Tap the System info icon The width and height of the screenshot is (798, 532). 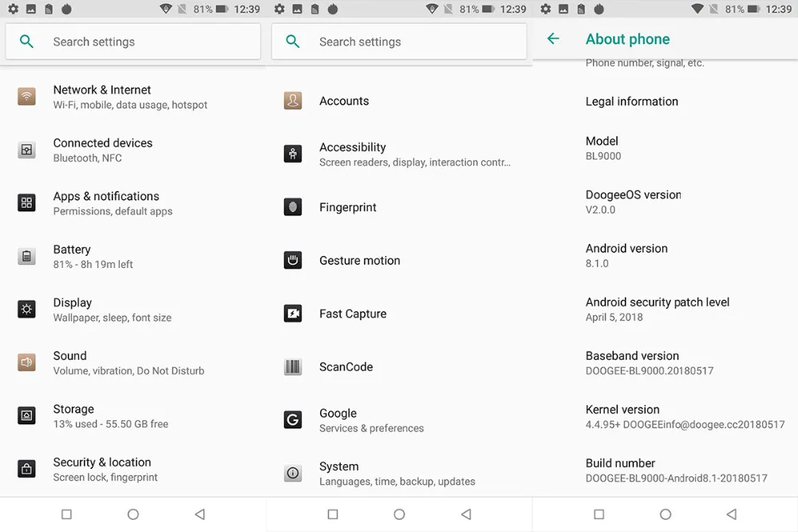click(x=293, y=473)
